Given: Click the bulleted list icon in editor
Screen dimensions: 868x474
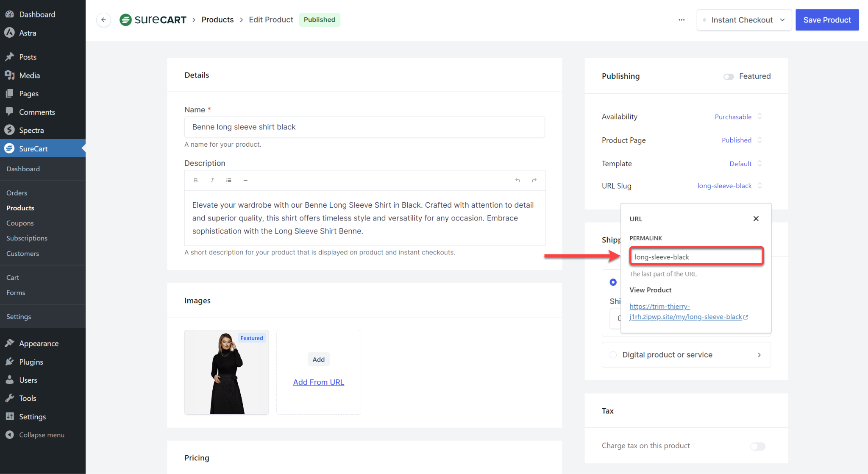Looking at the screenshot, I should [x=229, y=180].
